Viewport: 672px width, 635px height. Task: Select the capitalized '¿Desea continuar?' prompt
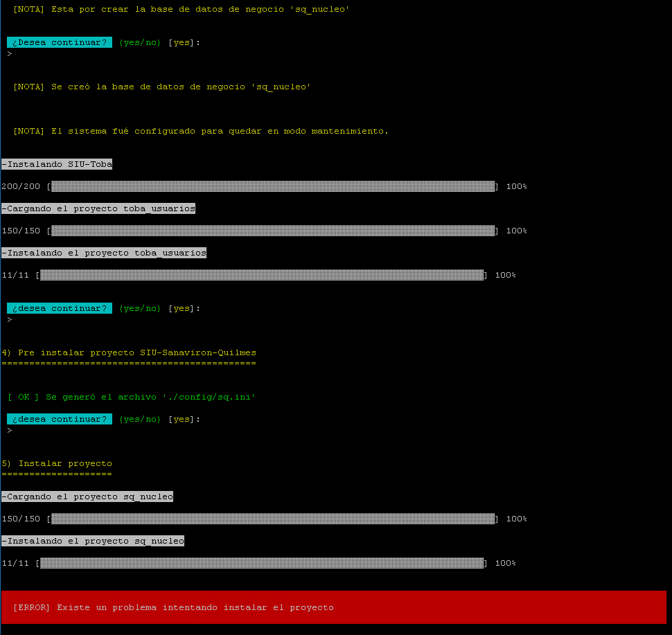(x=60, y=42)
